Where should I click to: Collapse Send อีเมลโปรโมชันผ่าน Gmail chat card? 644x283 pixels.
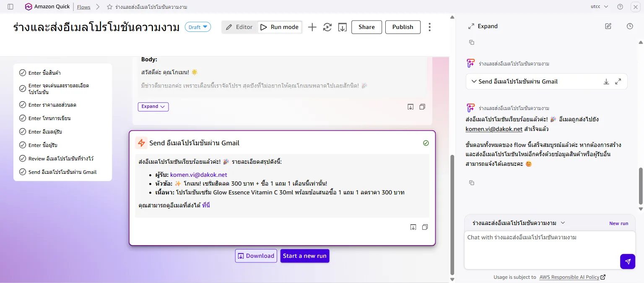click(474, 81)
